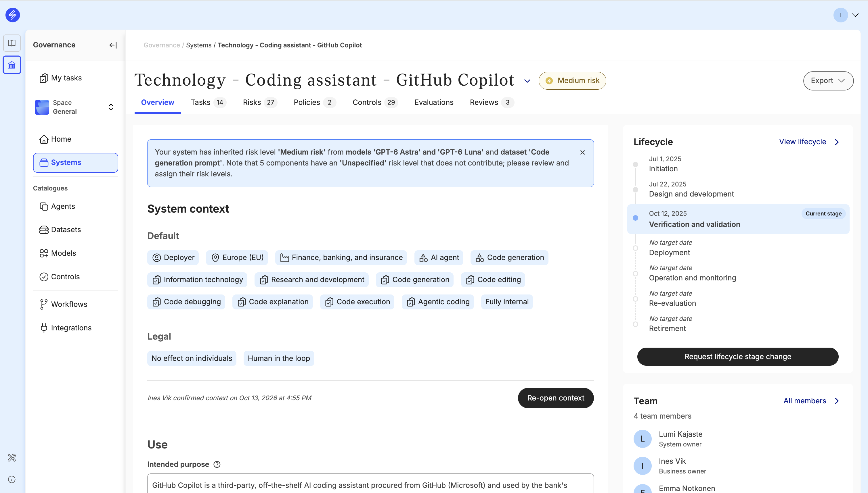Click the info icon at bottom-left
Image resolution: width=868 pixels, height=493 pixels.
(x=12, y=479)
